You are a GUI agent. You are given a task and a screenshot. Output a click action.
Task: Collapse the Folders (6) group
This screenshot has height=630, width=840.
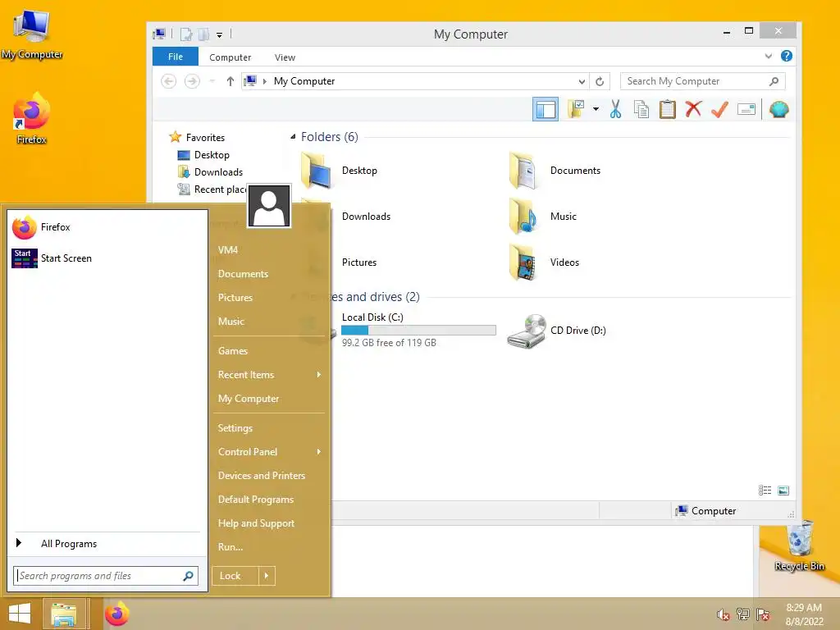pyautogui.click(x=293, y=137)
